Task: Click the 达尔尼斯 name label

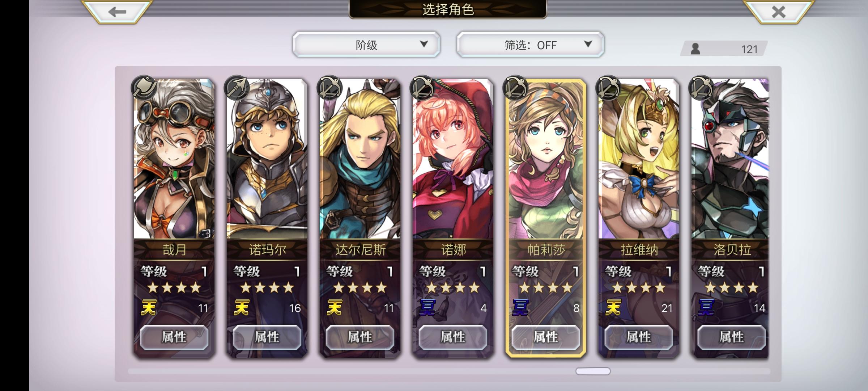Action: [360, 250]
